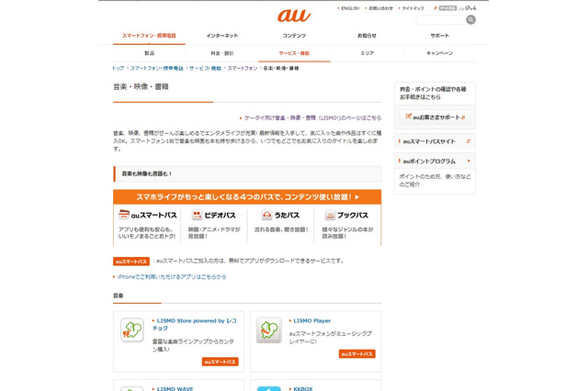The image size is (588, 391).
Task: Select the コンテンツ main tab
Action: (x=294, y=36)
